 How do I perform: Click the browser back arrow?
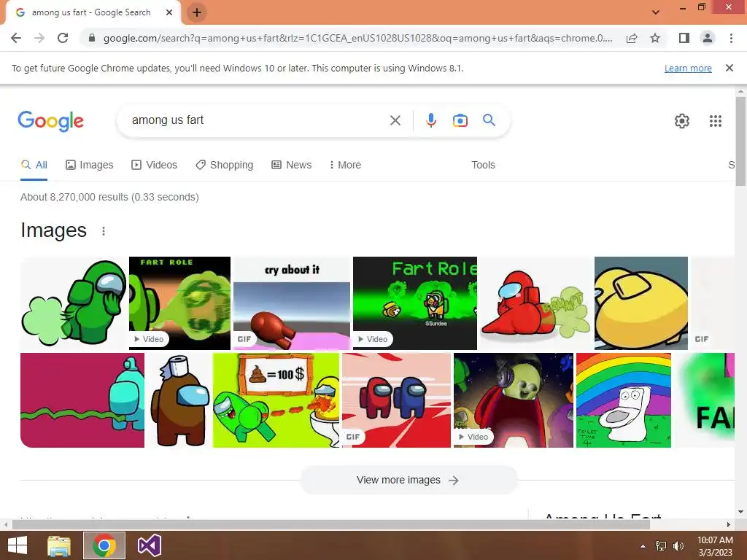16,38
